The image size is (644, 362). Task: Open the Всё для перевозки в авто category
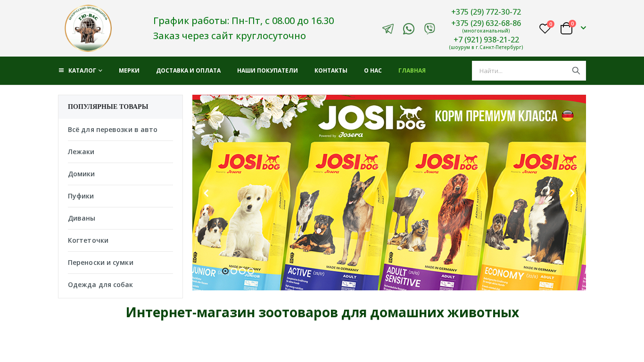pyautogui.click(x=113, y=130)
